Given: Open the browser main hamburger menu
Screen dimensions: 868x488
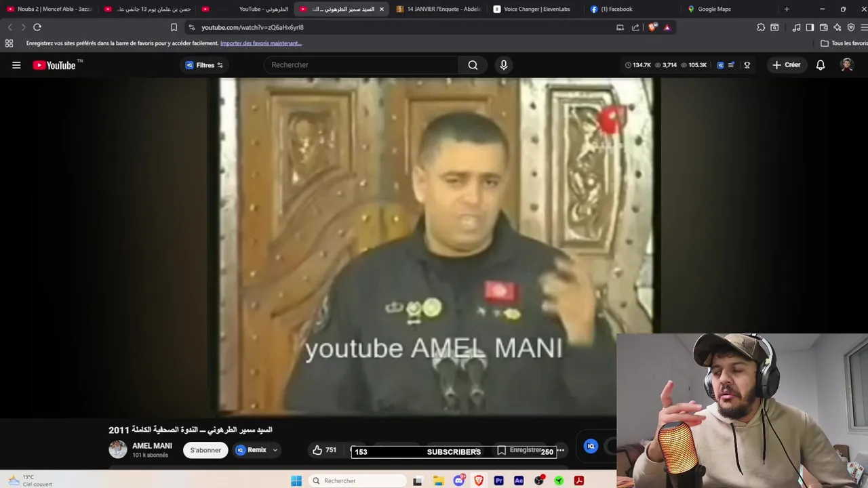Looking at the screenshot, I should (864, 27).
